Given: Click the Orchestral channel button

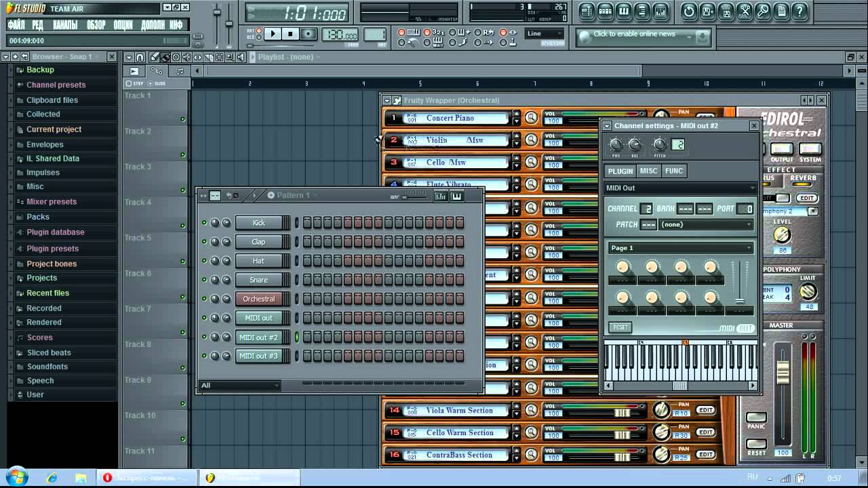Looking at the screenshot, I should (259, 299).
